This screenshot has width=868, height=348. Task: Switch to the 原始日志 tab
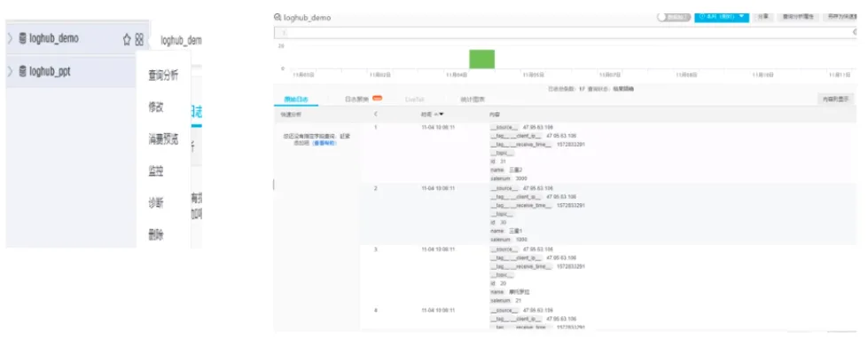tap(296, 99)
